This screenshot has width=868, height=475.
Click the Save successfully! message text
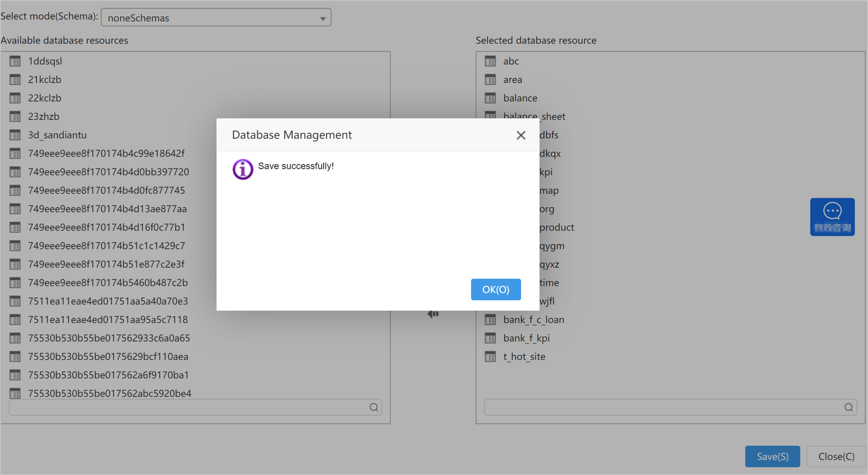click(296, 166)
